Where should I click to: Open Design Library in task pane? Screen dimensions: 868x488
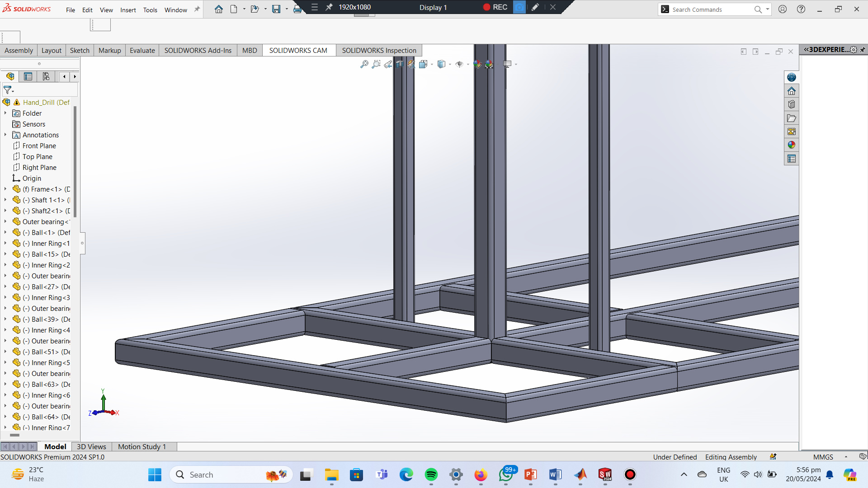791,104
